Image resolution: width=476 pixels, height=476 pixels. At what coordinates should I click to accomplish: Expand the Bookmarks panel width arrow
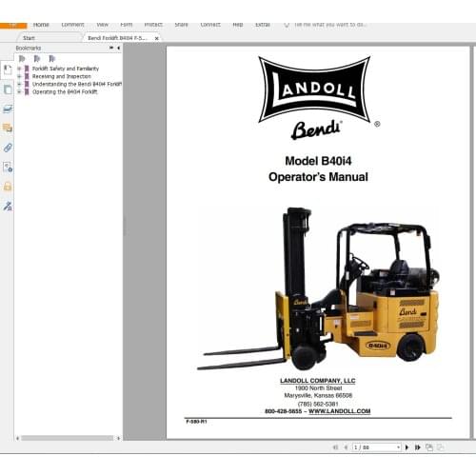tap(111, 48)
